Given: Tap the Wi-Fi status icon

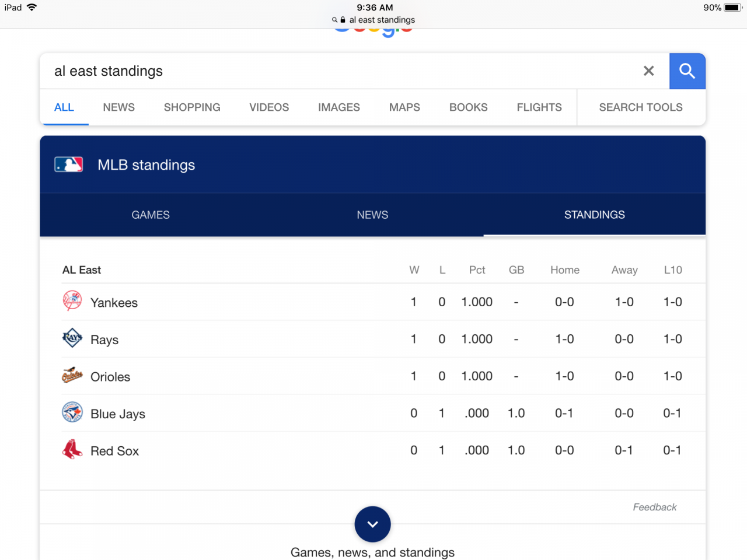Looking at the screenshot, I should point(32,8).
